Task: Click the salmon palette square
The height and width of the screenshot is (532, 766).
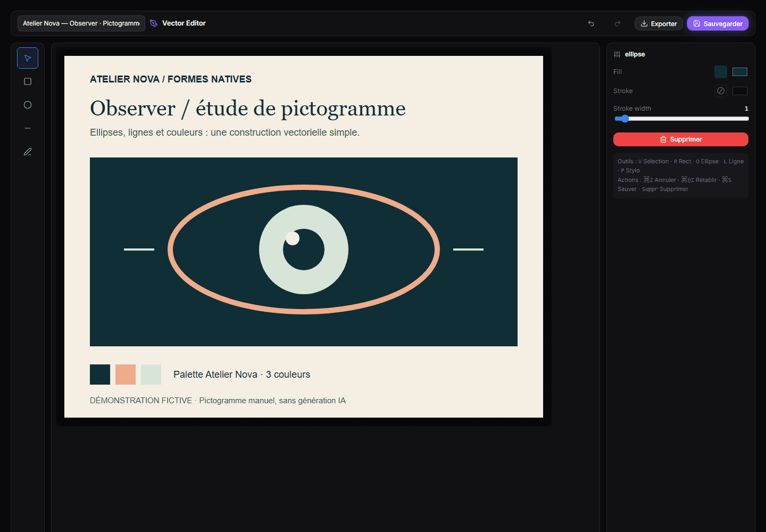Action: (126, 375)
